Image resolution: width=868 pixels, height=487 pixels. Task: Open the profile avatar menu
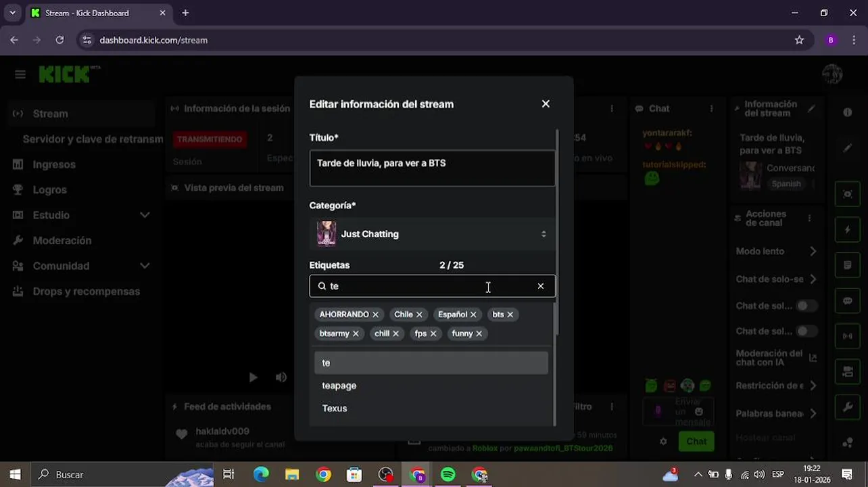[832, 74]
